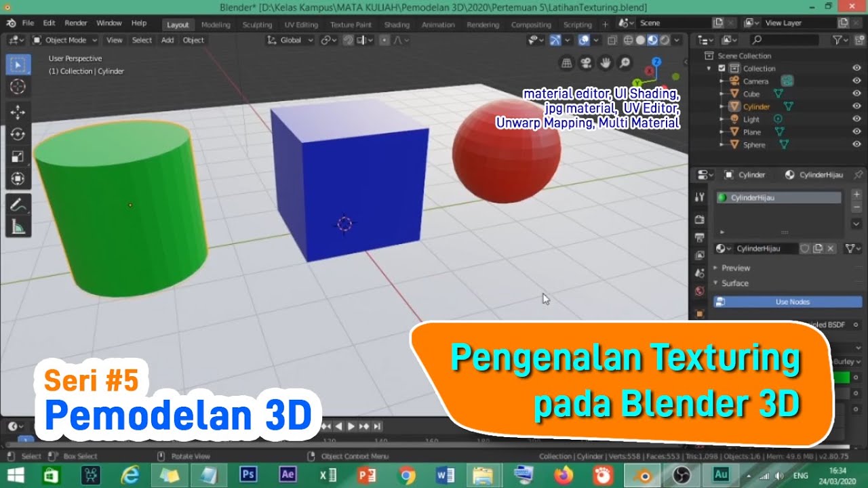Switch to the Shading workspace tab

(x=397, y=24)
